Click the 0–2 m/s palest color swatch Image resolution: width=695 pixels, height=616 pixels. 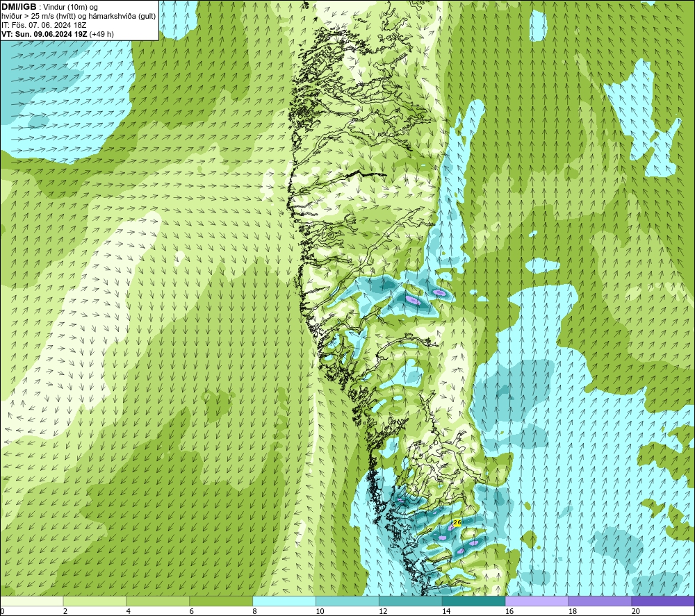click(x=31, y=601)
